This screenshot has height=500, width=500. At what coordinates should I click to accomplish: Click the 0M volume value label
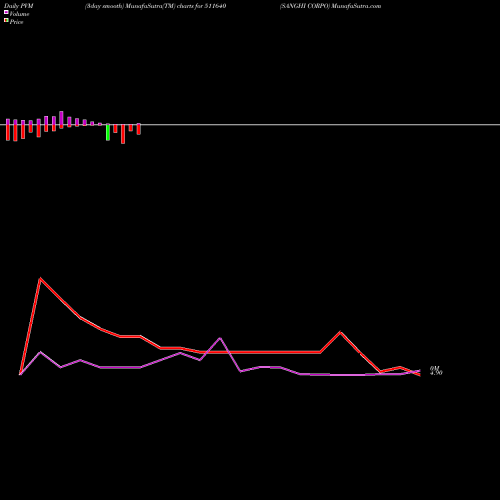click(x=435, y=368)
